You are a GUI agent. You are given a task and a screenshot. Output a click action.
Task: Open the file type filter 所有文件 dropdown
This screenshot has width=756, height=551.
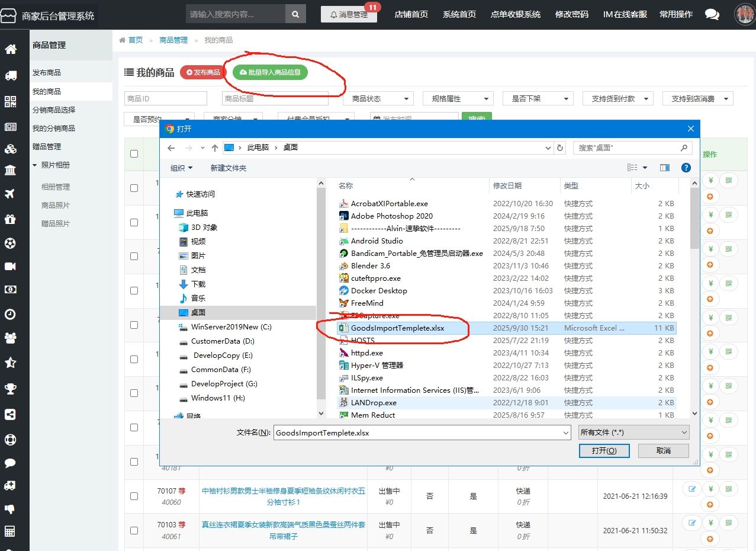click(633, 433)
